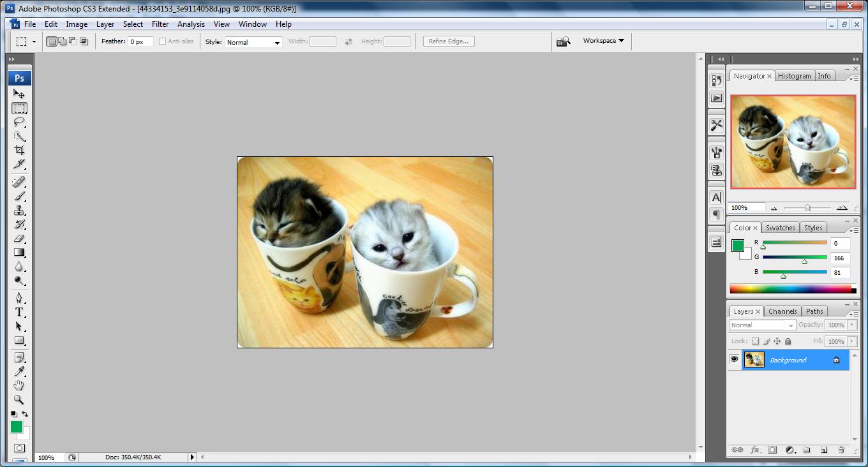
Task: Select the Horizontal Type tool
Action: coord(19,312)
